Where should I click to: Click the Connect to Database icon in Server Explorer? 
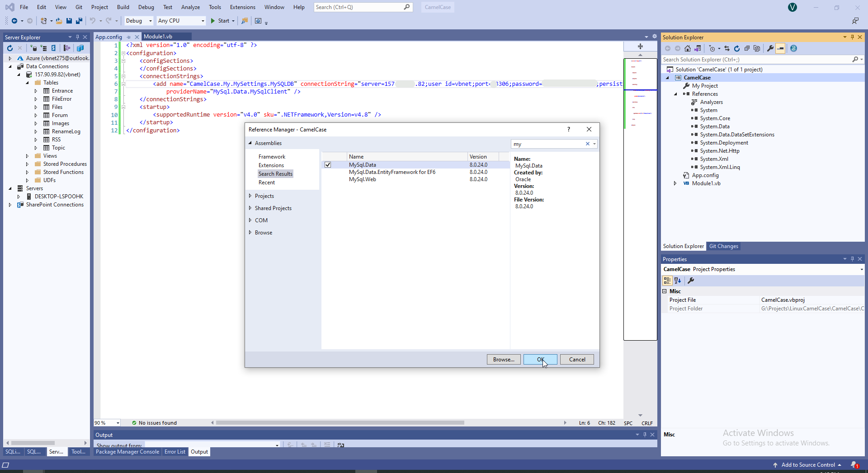[33, 48]
